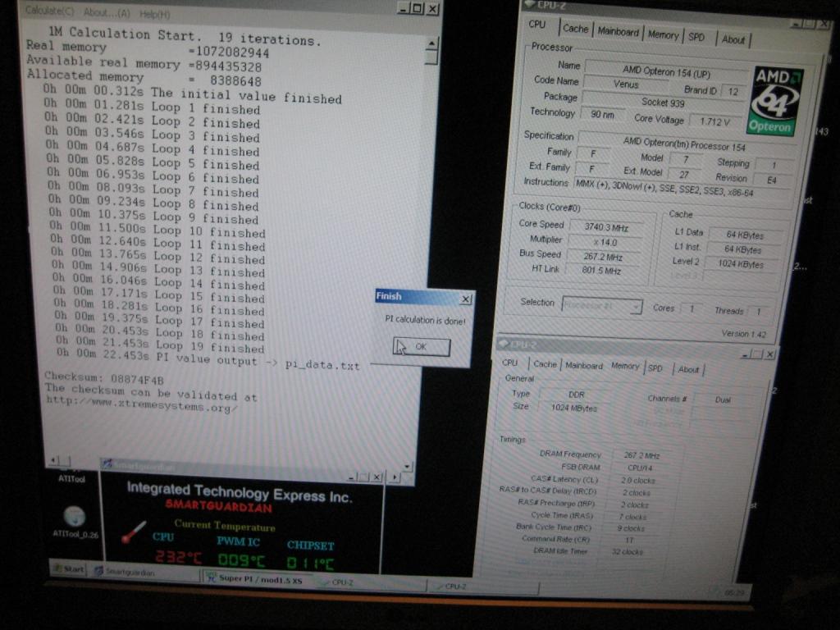This screenshot has width=840, height=630.
Task: Click the Start button on the taskbar
Action: click(x=69, y=569)
